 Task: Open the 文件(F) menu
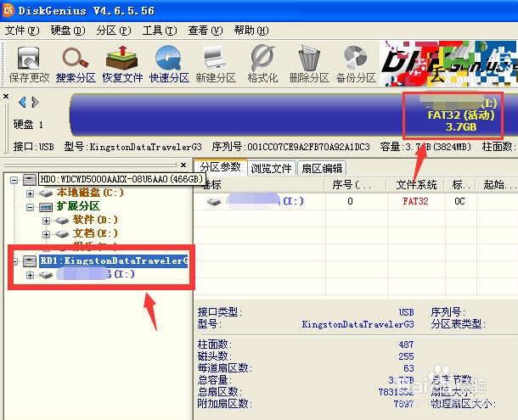click(x=22, y=31)
